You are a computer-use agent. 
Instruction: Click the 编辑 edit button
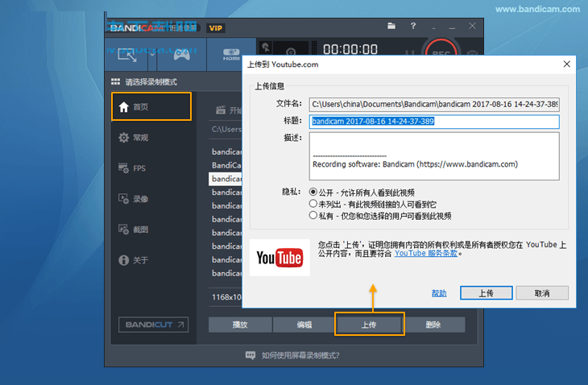point(304,325)
